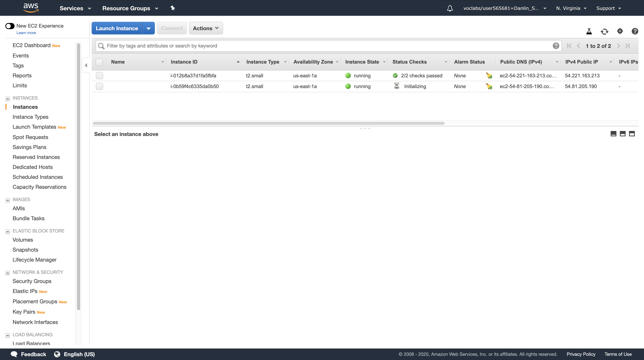Viewport: 644px width, 360px height.
Task: Click the horizontal table scrollbar
Action: point(269,123)
